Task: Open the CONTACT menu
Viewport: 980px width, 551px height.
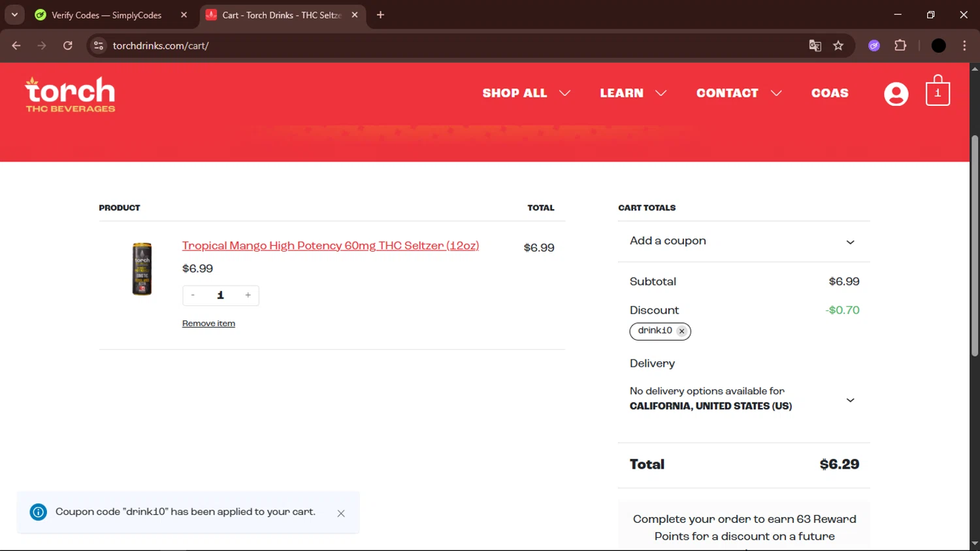Action: point(727,93)
